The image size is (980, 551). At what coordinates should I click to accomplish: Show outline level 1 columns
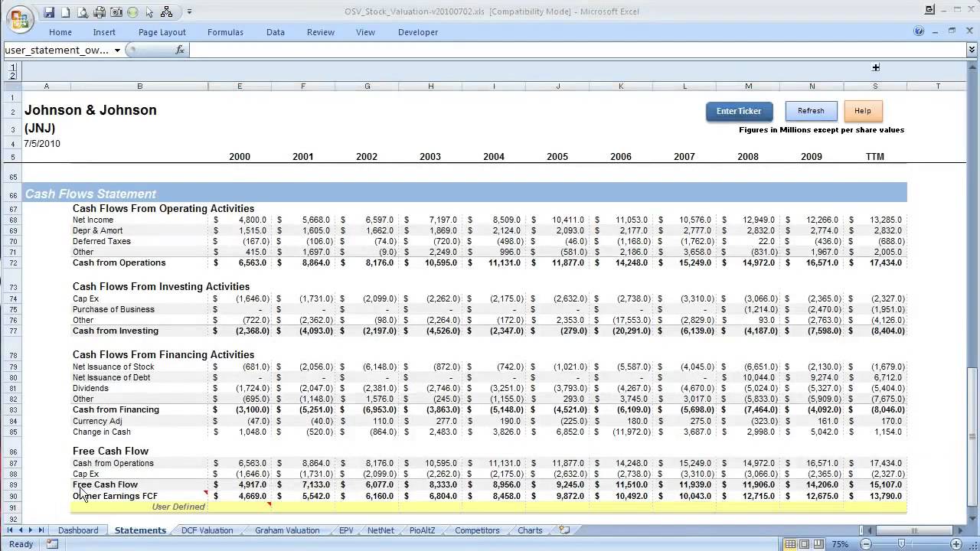point(13,67)
